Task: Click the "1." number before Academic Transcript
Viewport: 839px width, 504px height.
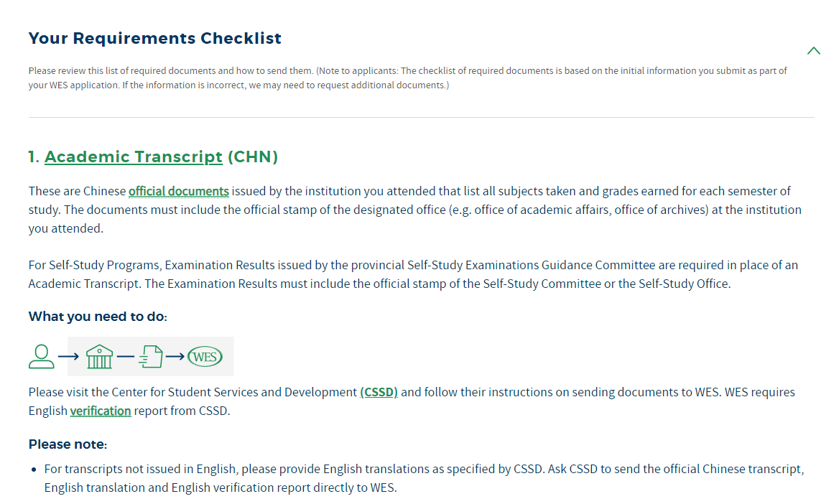Action: (x=34, y=157)
